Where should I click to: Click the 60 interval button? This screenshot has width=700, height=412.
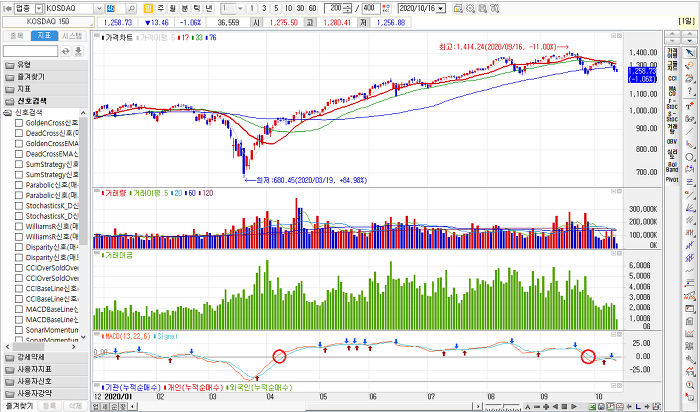point(312,8)
